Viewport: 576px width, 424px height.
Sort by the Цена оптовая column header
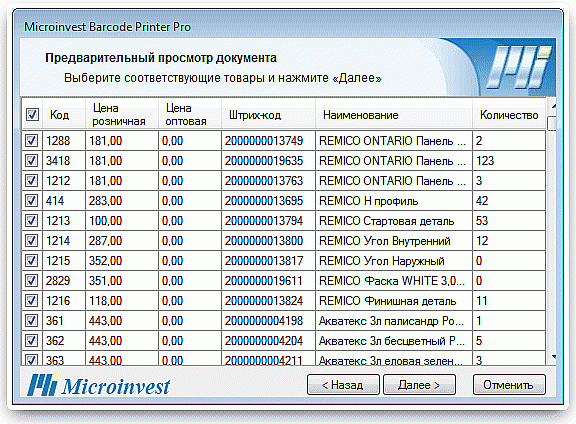tap(190, 115)
